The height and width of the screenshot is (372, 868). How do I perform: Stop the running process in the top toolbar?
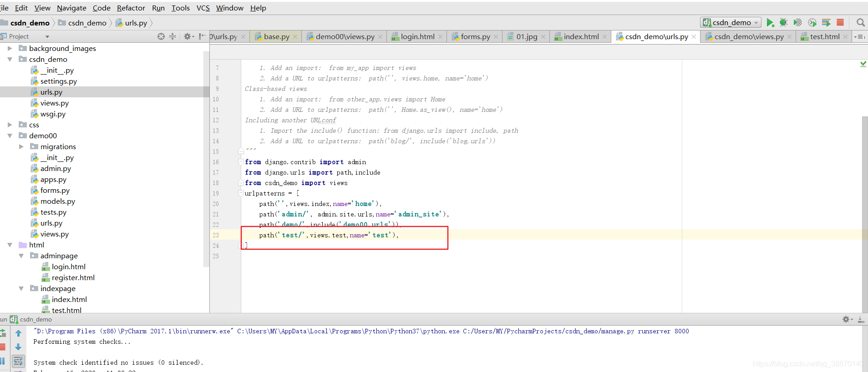(840, 22)
